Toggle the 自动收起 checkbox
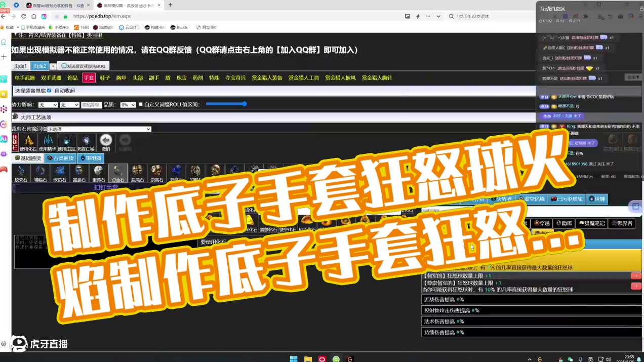Viewport: 644px width, 362px height. tap(49, 90)
